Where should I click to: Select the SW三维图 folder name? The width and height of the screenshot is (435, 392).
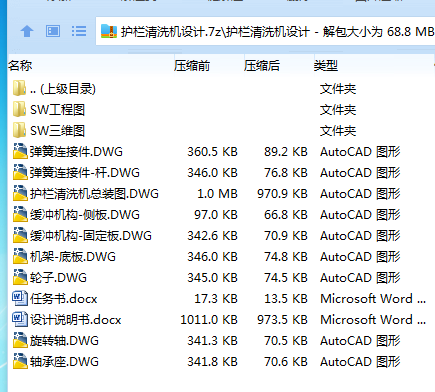57,131
